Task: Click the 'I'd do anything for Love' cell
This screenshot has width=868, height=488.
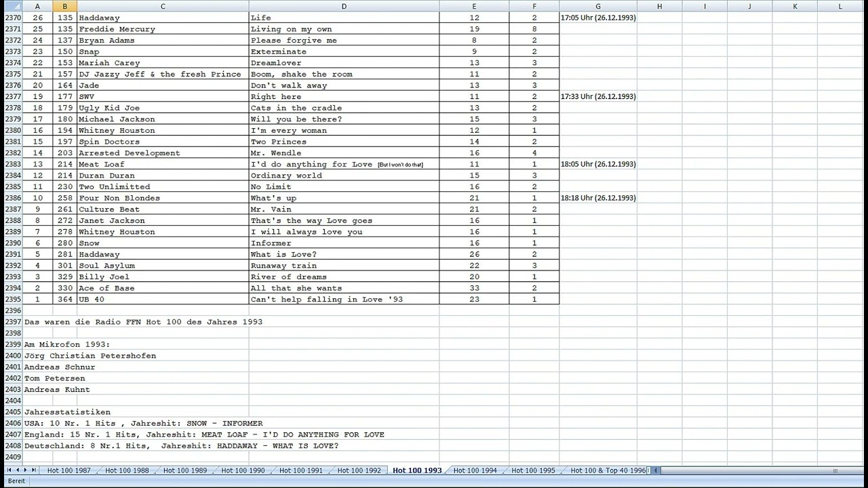Action: (x=344, y=165)
